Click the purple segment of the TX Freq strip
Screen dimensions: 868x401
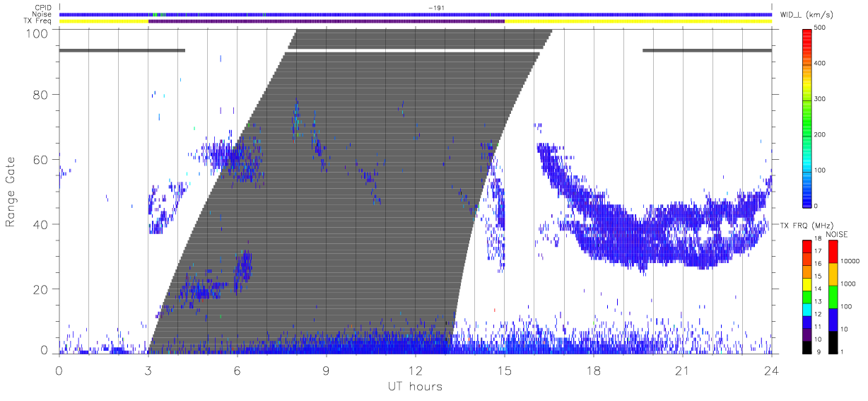327,21
